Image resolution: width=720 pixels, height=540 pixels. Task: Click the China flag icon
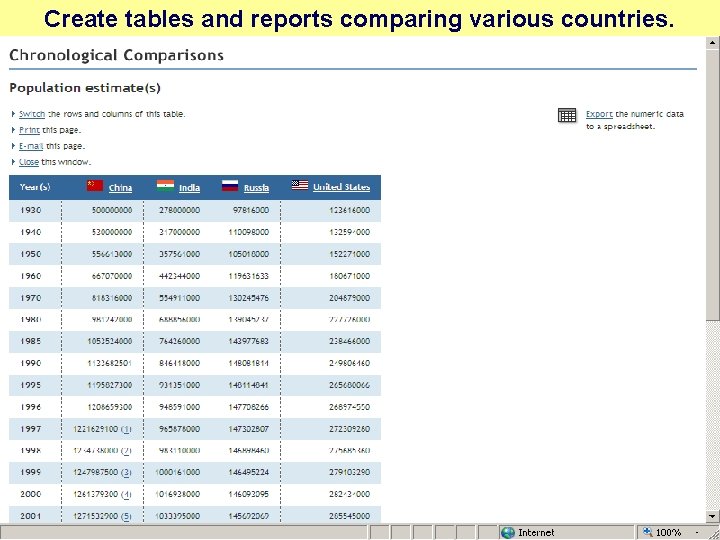(95, 186)
